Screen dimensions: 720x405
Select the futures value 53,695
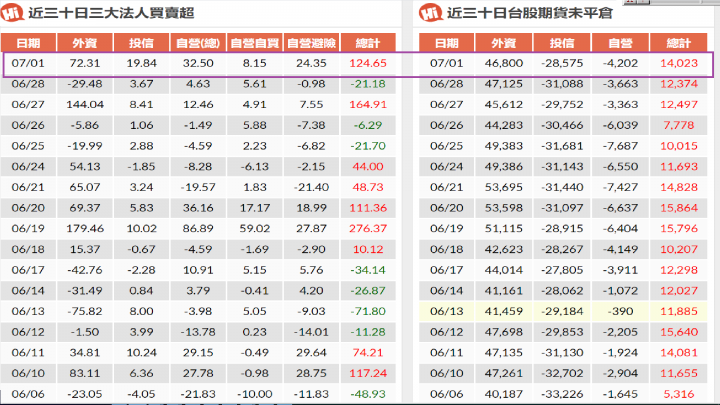coord(504,187)
